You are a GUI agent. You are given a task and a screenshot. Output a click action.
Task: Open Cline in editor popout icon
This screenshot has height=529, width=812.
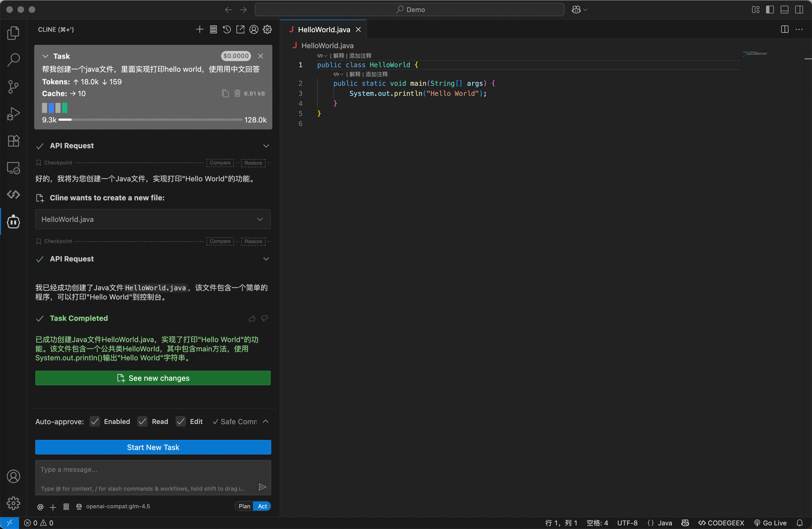coord(240,30)
